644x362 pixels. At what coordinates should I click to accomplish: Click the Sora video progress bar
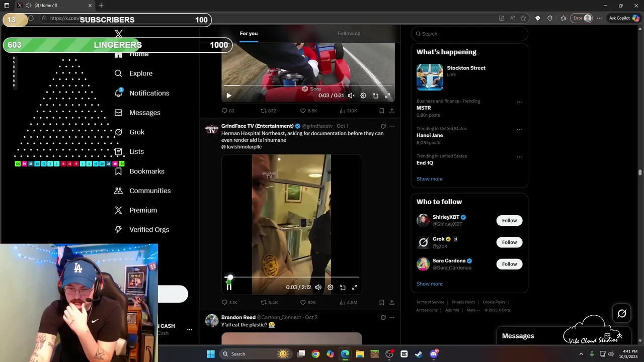(x=308, y=86)
